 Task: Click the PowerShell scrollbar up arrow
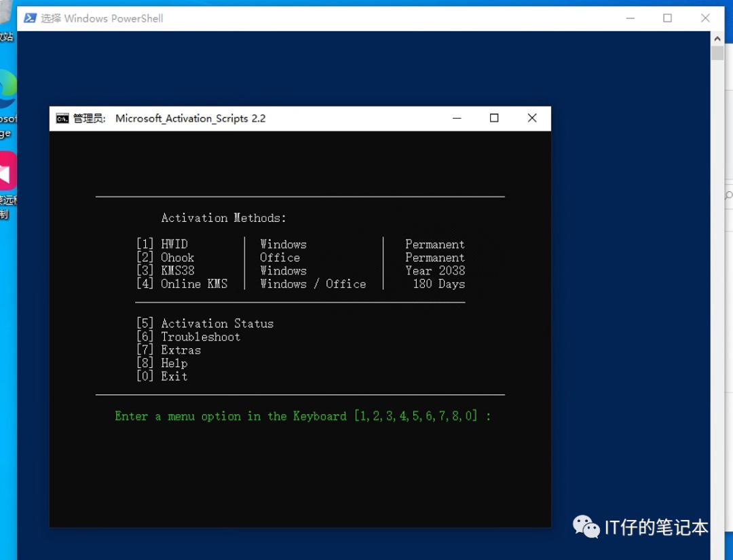coord(717,38)
